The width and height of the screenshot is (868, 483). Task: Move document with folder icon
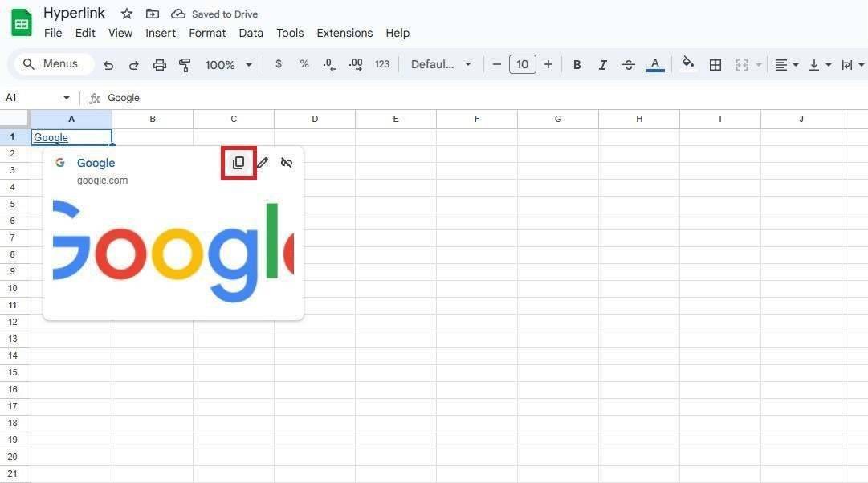coord(153,14)
